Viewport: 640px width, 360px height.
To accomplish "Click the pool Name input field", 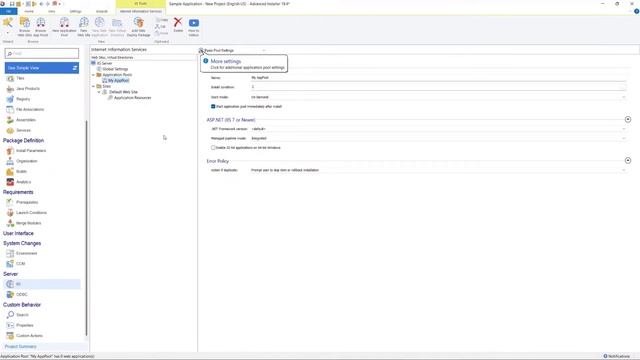I will (438, 78).
